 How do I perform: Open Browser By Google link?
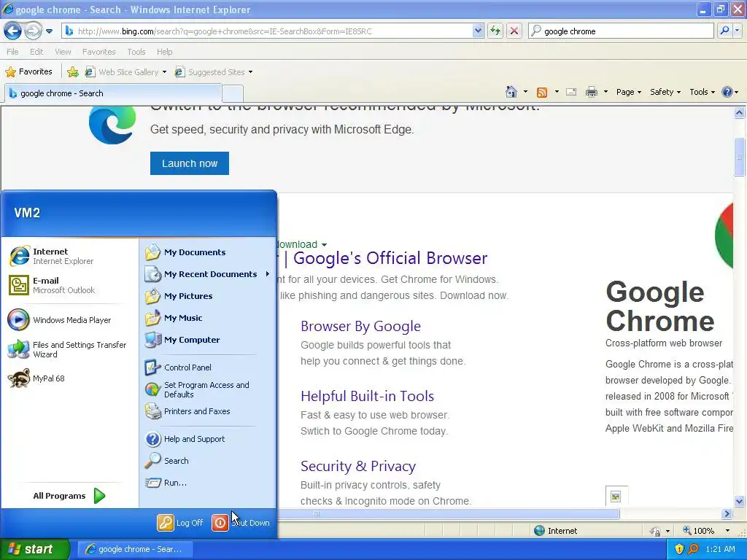coord(360,326)
